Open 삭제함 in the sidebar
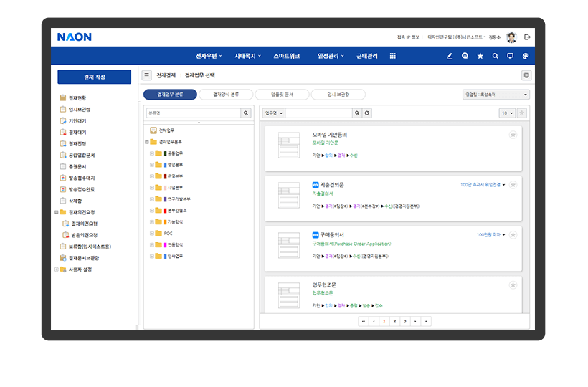Image resolution: width=588 pixels, height=387 pixels. tap(71, 201)
